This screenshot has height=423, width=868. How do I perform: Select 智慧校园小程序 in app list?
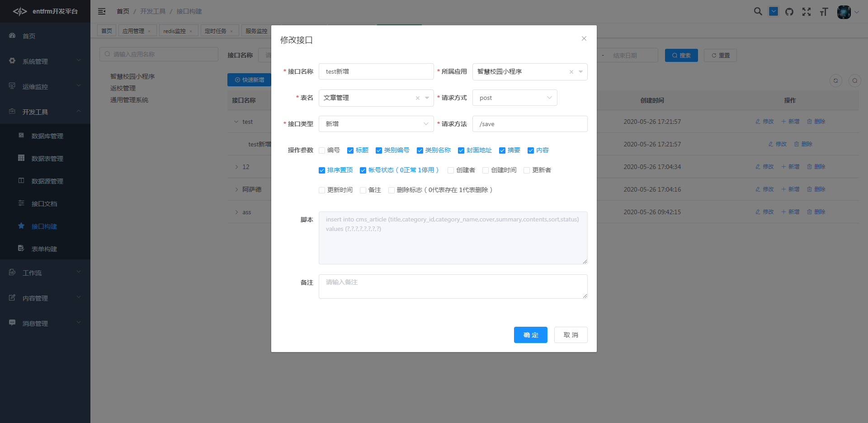pyautogui.click(x=132, y=76)
